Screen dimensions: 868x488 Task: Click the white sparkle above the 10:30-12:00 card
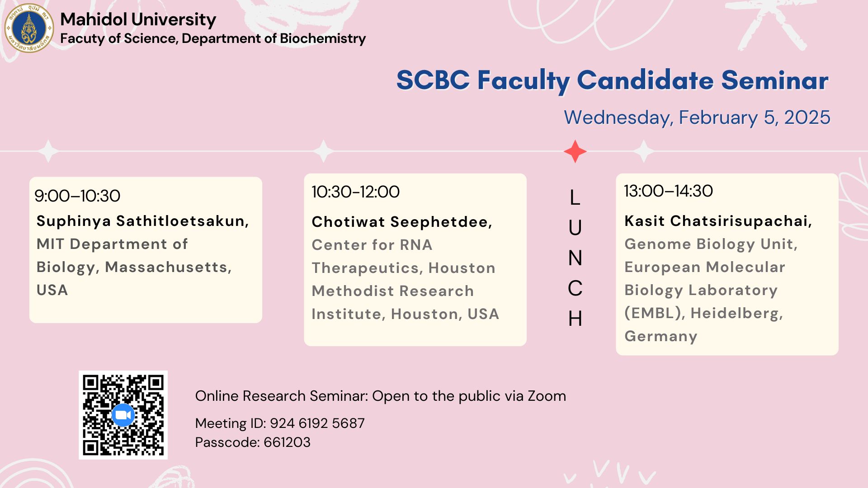pos(324,151)
